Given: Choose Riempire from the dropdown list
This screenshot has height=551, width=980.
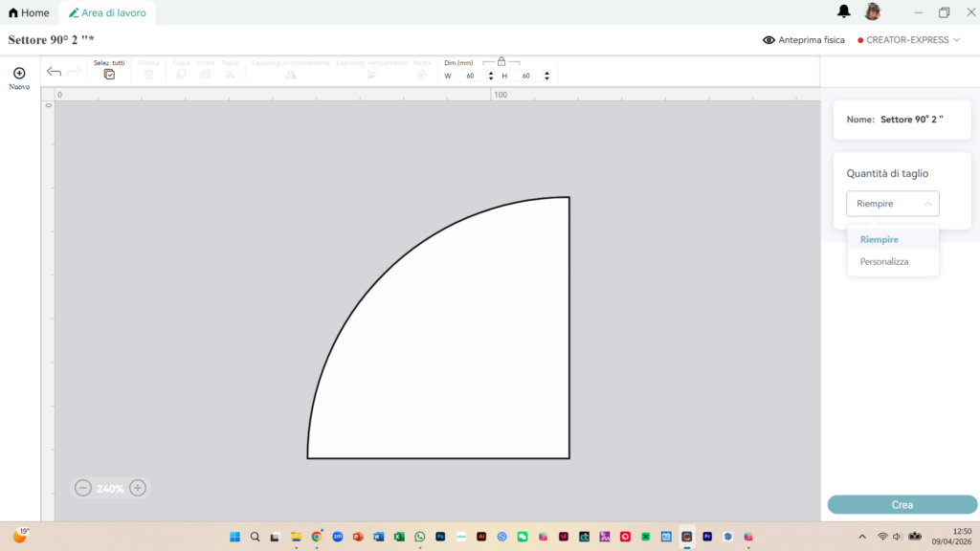Looking at the screenshot, I should (880, 239).
